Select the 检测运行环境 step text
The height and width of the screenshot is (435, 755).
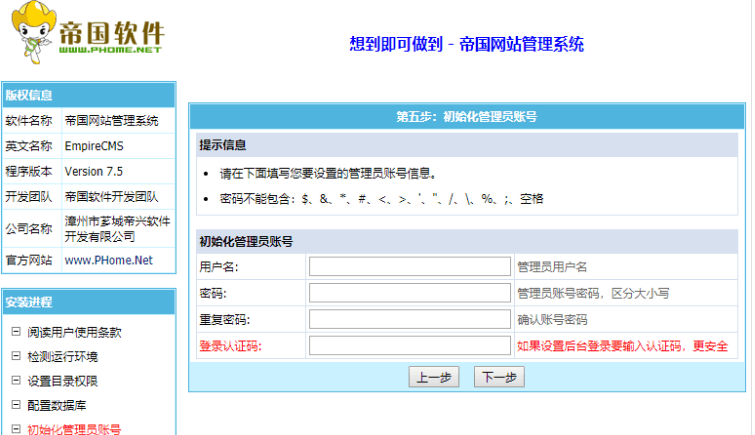click(63, 357)
